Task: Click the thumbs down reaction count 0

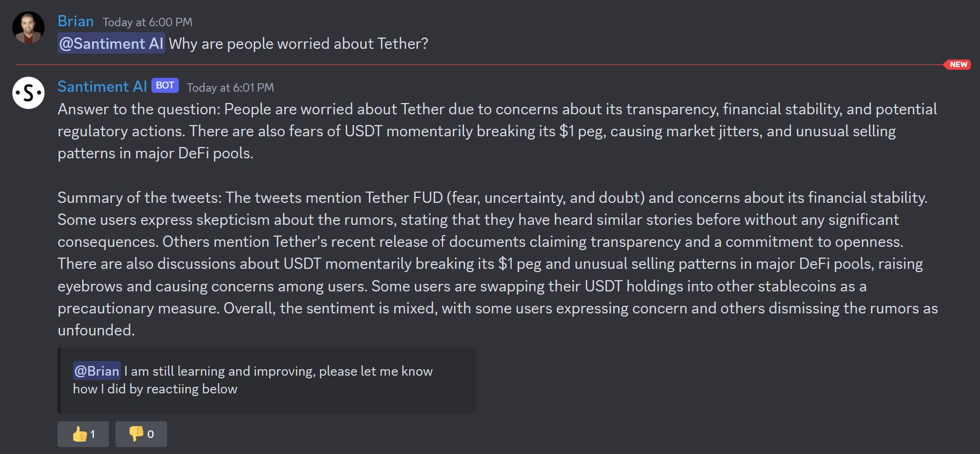Action: pos(150,434)
